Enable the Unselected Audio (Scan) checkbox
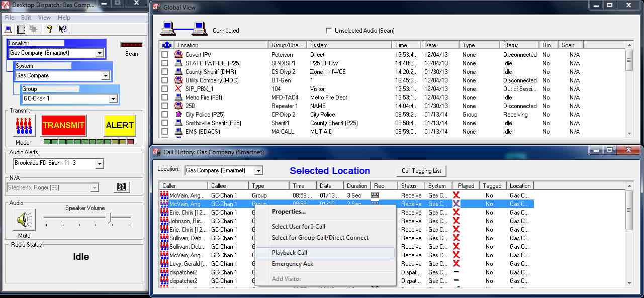The image size is (644, 298). pyautogui.click(x=329, y=31)
